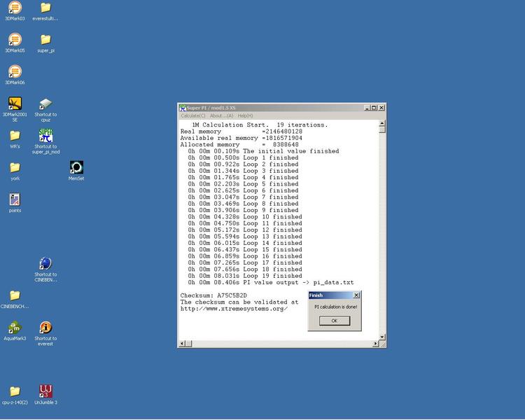Open the Help(H) menu in Super PI

[246, 116]
